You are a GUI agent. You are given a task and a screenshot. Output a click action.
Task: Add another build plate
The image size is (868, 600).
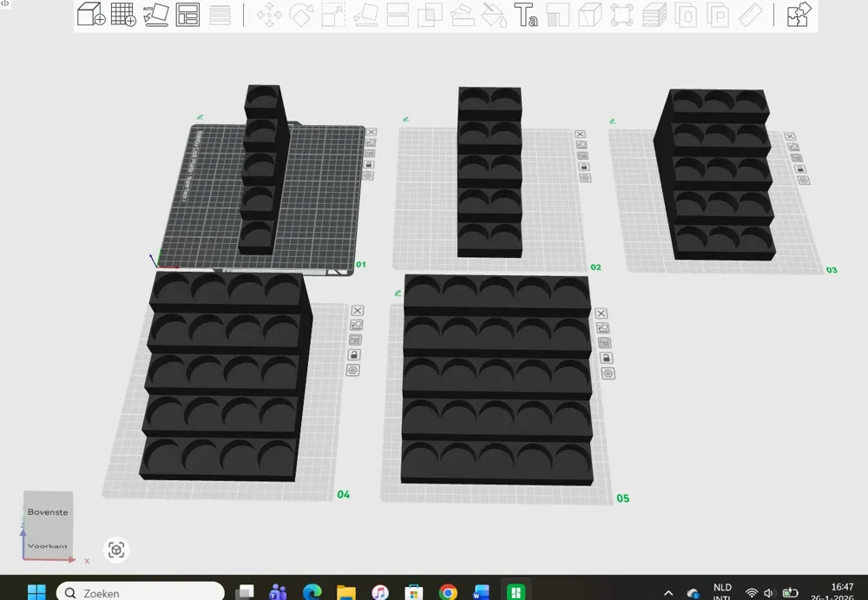click(122, 15)
